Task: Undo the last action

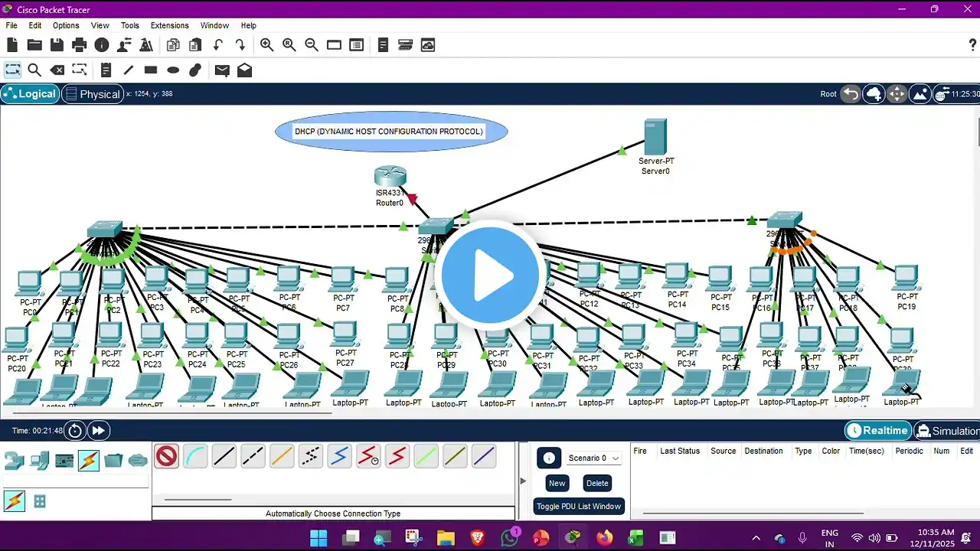Action: tap(218, 45)
